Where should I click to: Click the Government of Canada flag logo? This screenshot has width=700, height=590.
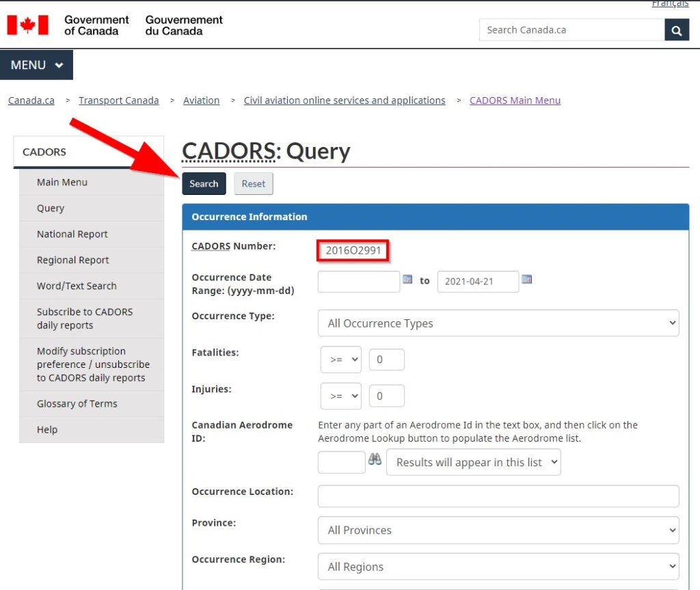(x=27, y=25)
